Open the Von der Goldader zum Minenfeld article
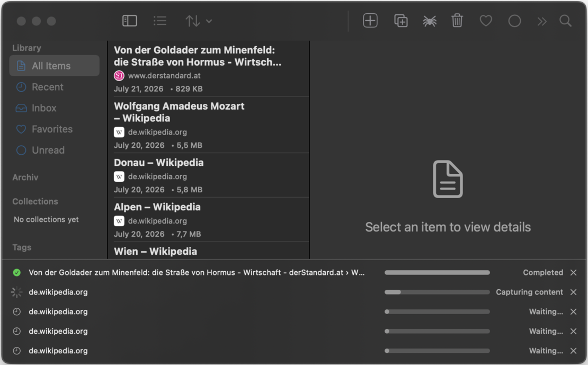Screen dimensions: 588x365 pos(209,69)
